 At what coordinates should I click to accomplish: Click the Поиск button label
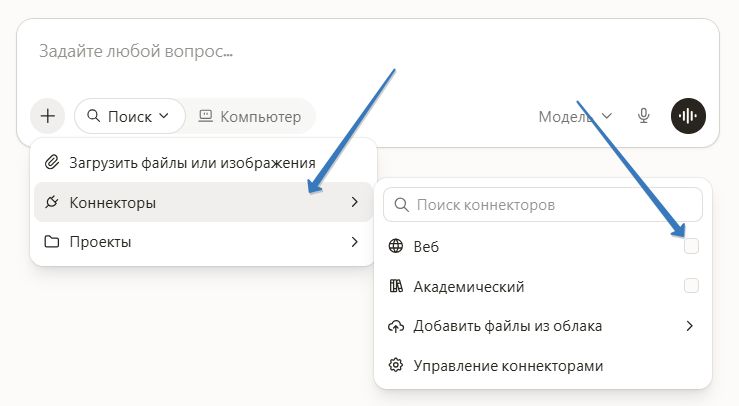pyautogui.click(x=130, y=116)
